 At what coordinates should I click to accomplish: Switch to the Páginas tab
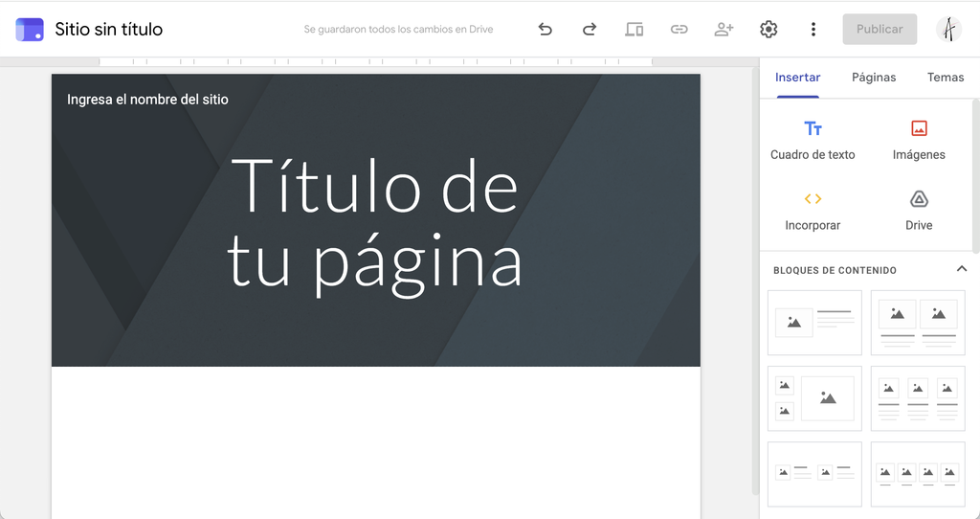[874, 78]
